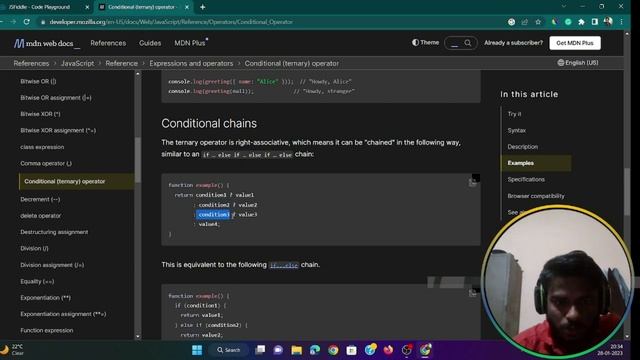
Task: Open Exponentiation (**) in sidebar
Action: pos(45,298)
